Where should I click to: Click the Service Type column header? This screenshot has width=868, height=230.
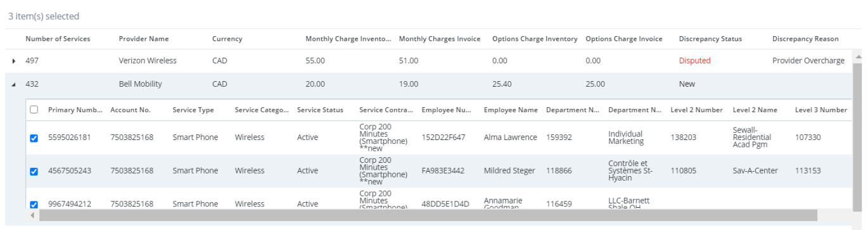[x=193, y=110]
